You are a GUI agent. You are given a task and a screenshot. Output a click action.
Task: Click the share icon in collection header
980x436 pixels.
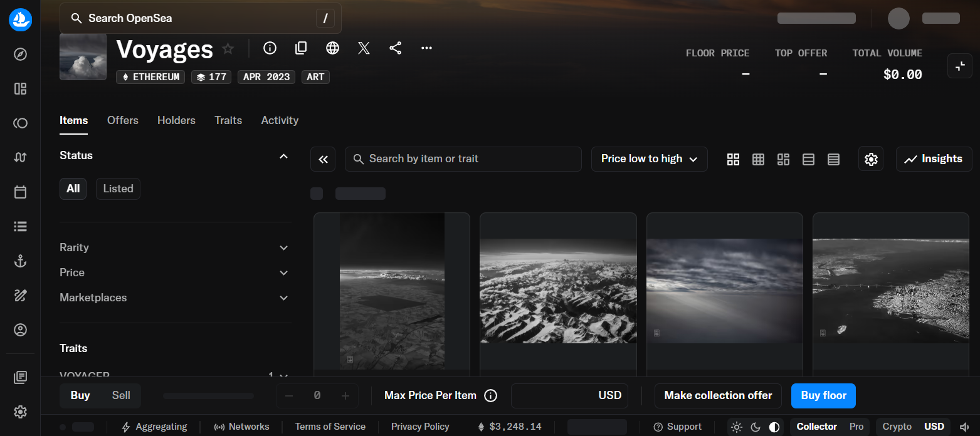(395, 48)
